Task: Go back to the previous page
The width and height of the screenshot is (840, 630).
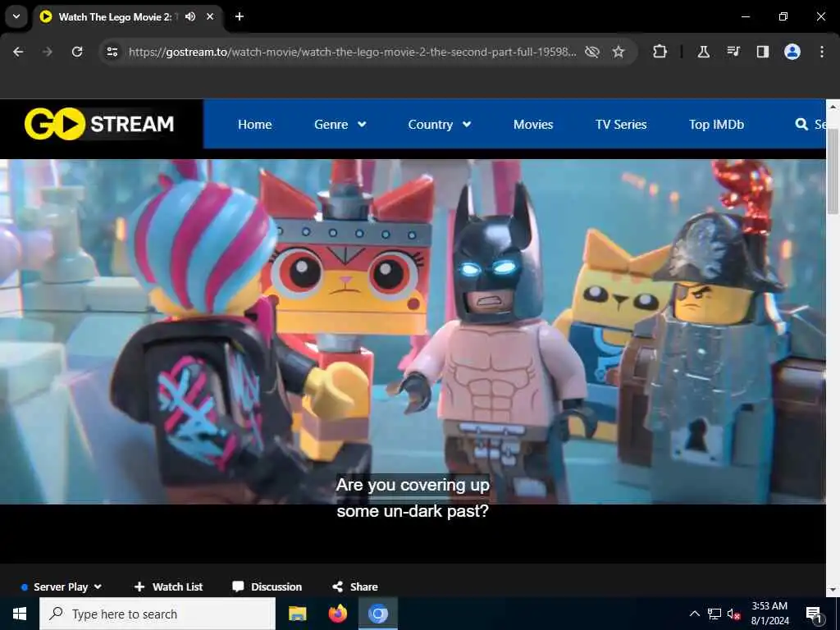Action: (18, 52)
